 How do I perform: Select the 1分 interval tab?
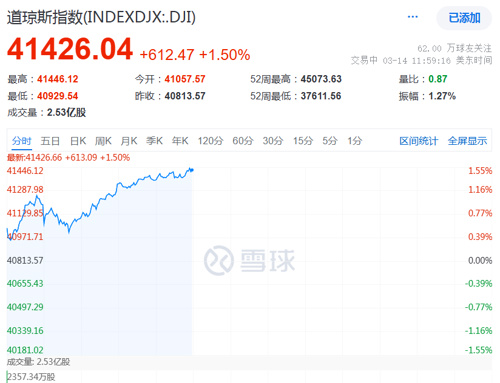(x=355, y=141)
